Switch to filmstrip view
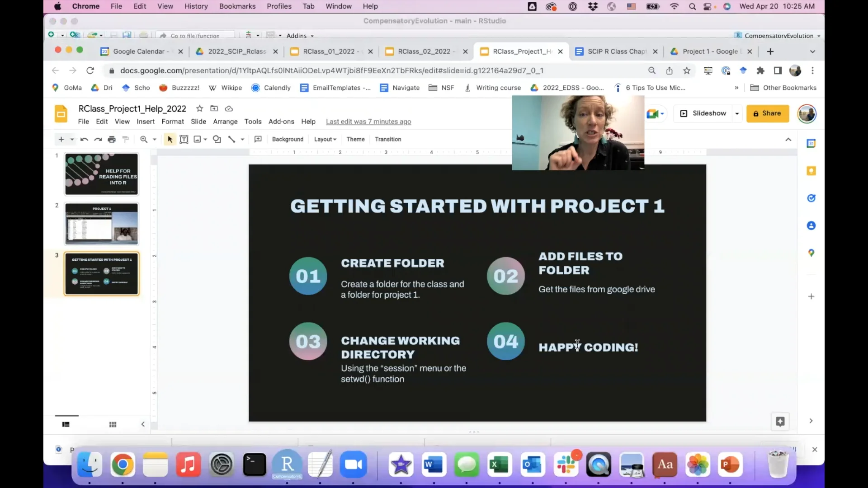 [x=66, y=424]
